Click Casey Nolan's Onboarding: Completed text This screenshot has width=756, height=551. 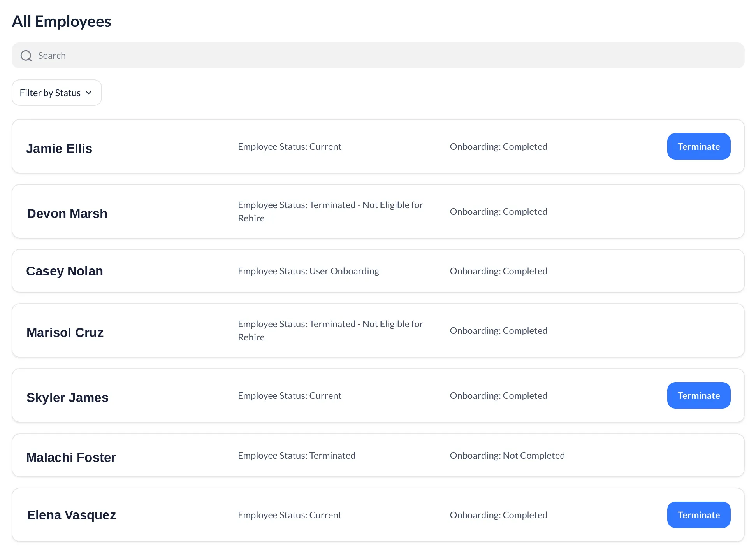point(499,271)
